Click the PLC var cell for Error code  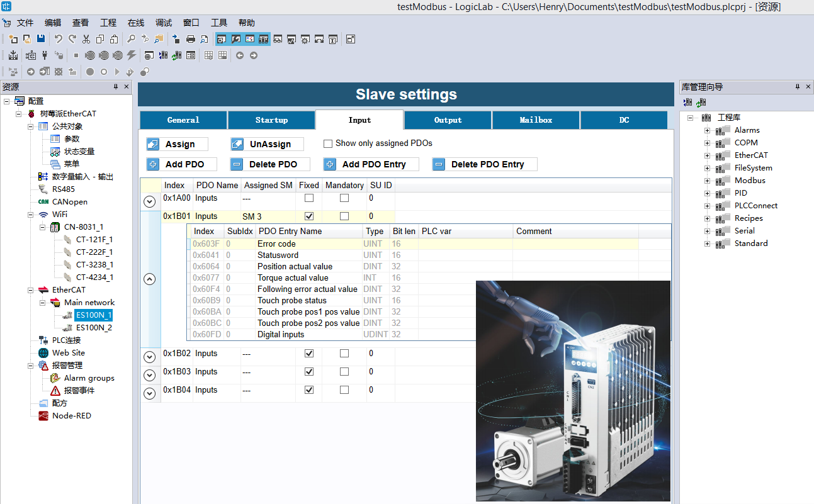465,244
